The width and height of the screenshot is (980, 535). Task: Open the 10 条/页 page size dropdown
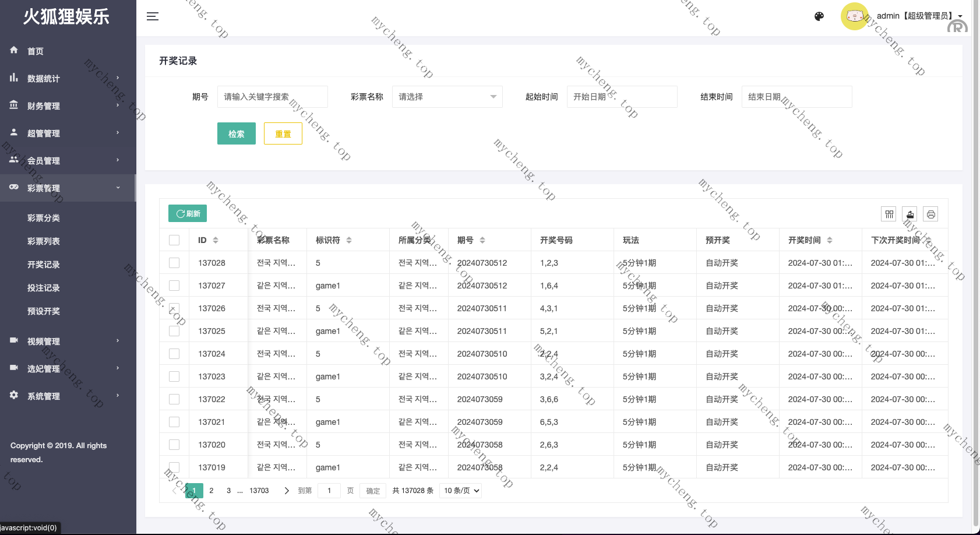coord(461,491)
